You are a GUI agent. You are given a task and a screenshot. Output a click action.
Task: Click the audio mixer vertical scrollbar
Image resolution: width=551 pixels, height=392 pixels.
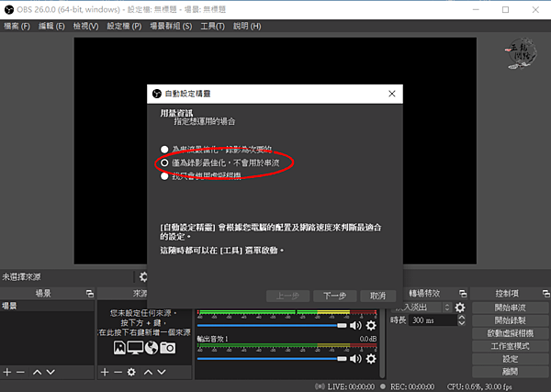[x=383, y=342]
